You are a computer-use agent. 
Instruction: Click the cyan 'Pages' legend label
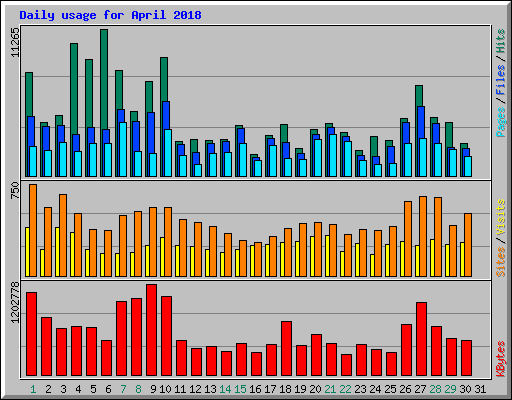point(501,122)
